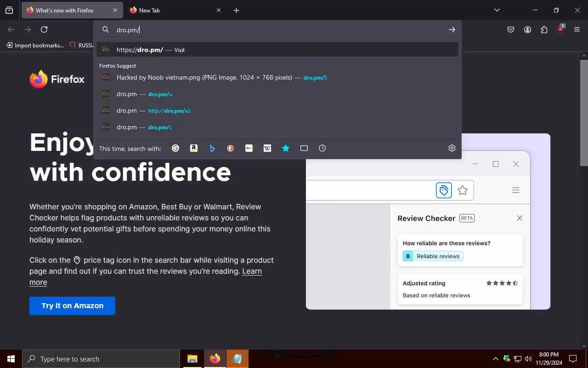Click the taskbar clock showing 8:00 PM

click(x=549, y=359)
